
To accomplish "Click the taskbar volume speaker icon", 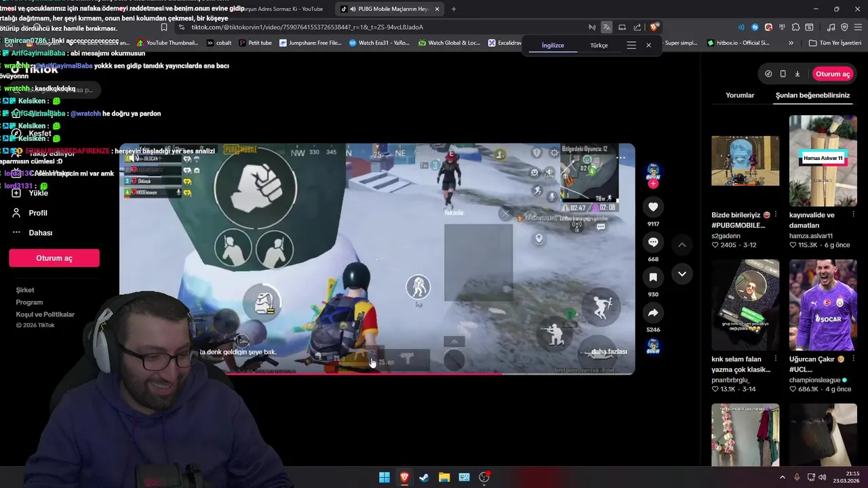I will tap(823, 477).
